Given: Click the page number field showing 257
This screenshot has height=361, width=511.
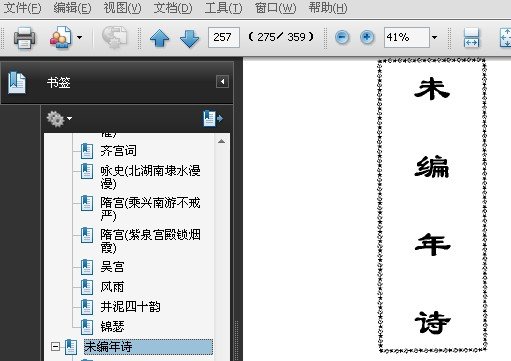Looking at the screenshot, I should tap(224, 37).
